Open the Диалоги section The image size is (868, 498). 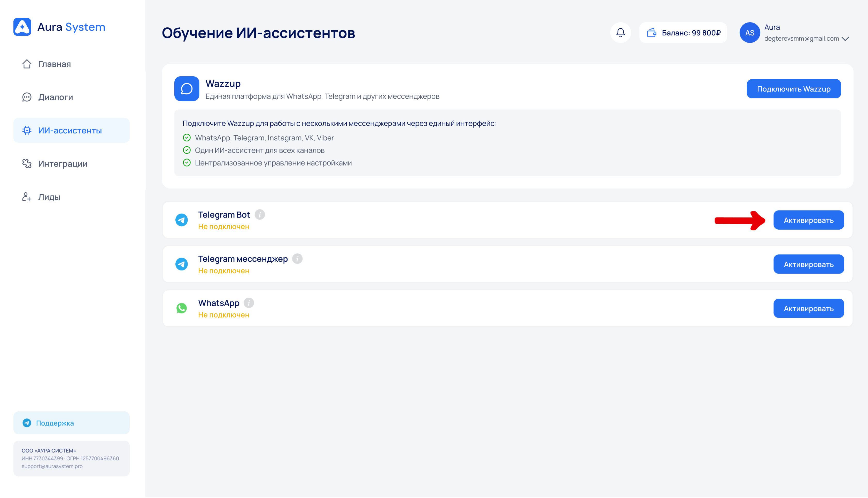click(x=55, y=97)
